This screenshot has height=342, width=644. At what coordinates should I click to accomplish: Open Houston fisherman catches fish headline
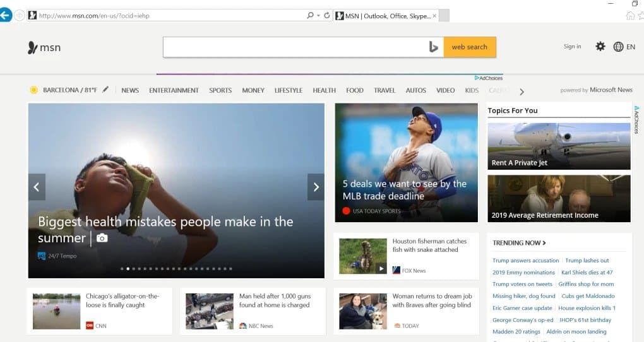coord(429,245)
